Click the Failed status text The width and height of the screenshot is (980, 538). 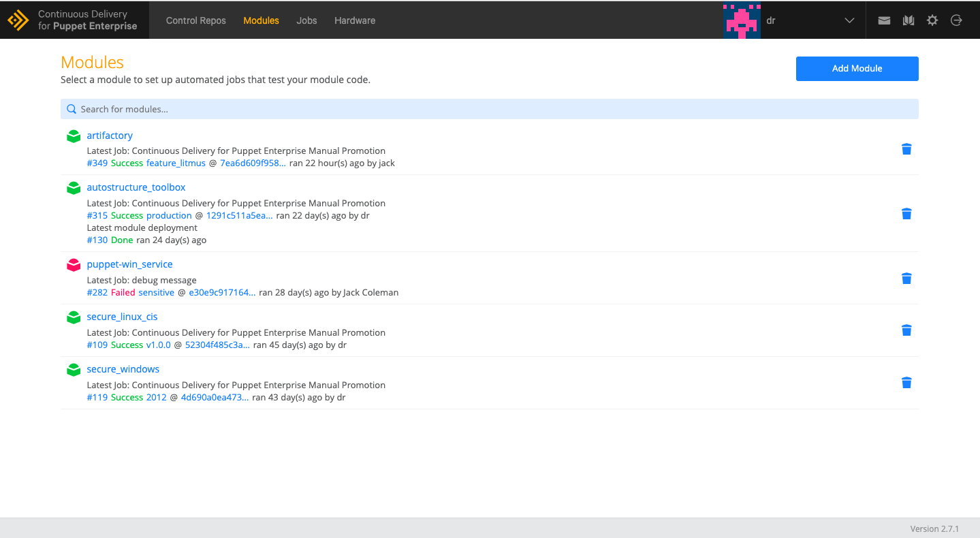coord(123,293)
